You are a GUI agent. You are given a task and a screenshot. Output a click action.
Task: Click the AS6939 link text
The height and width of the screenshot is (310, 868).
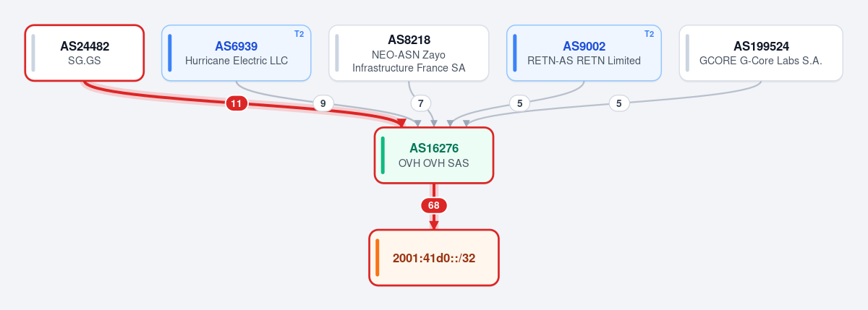coord(236,46)
